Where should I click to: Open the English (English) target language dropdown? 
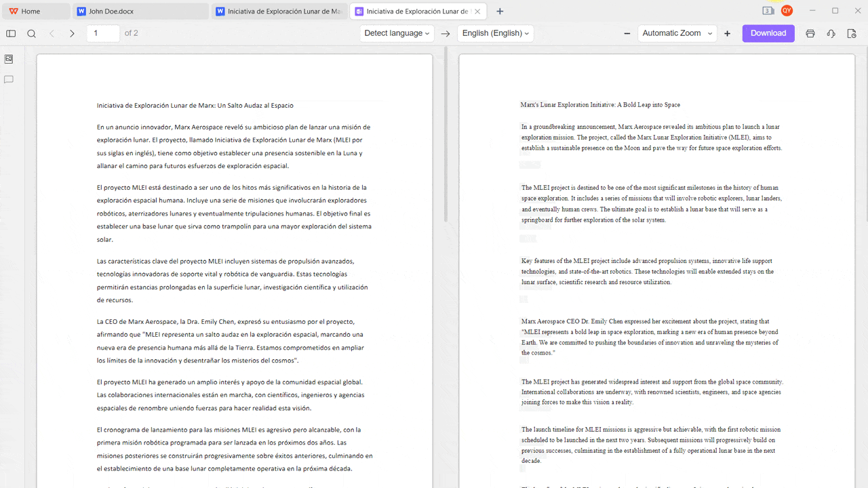[496, 33]
